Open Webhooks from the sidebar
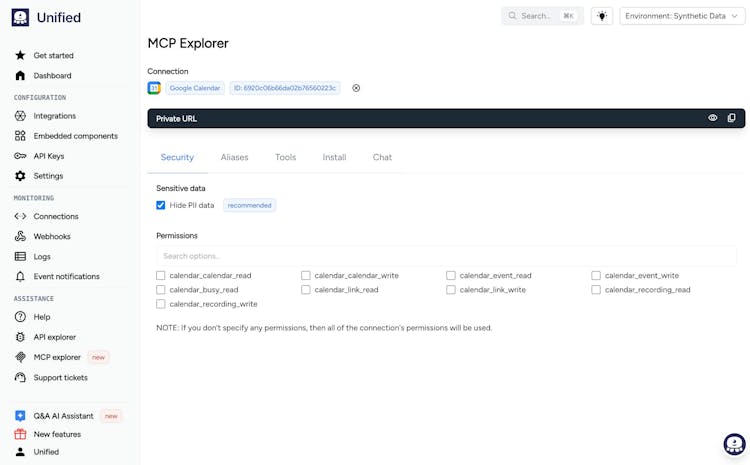The height and width of the screenshot is (465, 750). coord(51,236)
